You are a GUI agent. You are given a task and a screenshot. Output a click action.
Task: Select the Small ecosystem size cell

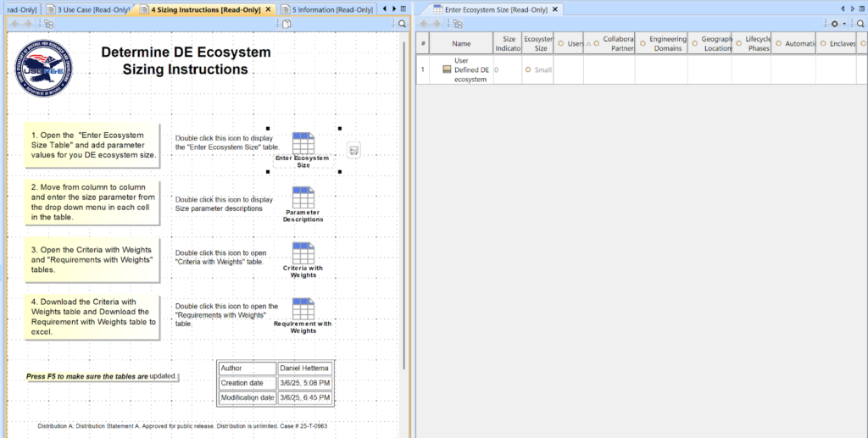click(x=537, y=69)
